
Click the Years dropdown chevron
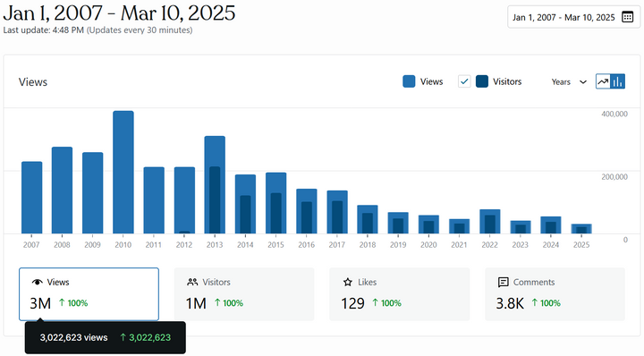(583, 81)
